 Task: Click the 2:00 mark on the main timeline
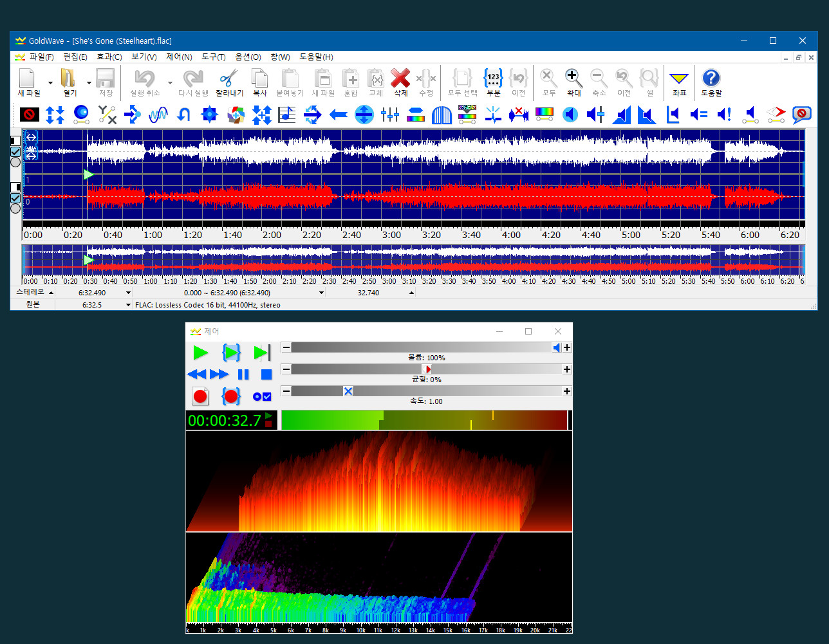272,235
